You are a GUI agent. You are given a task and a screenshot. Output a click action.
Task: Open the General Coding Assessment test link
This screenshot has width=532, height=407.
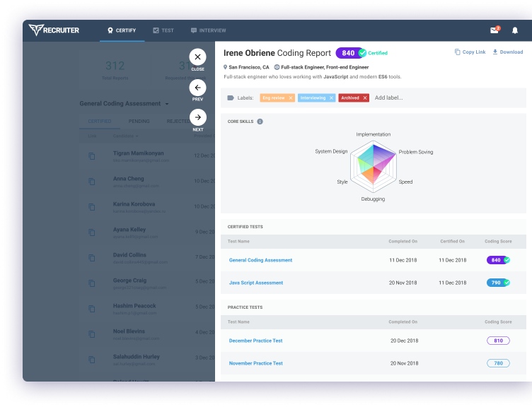click(260, 260)
